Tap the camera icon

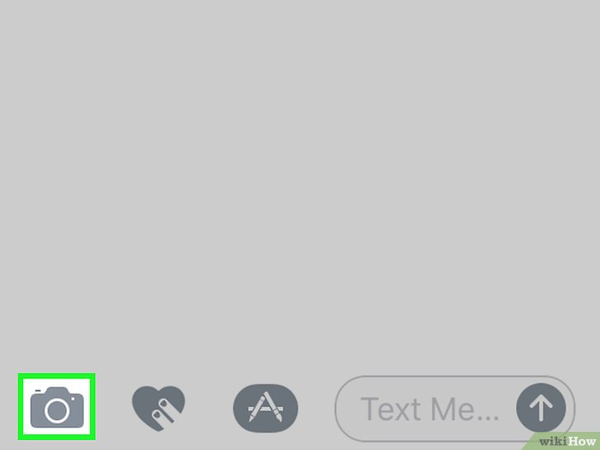(57, 407)
